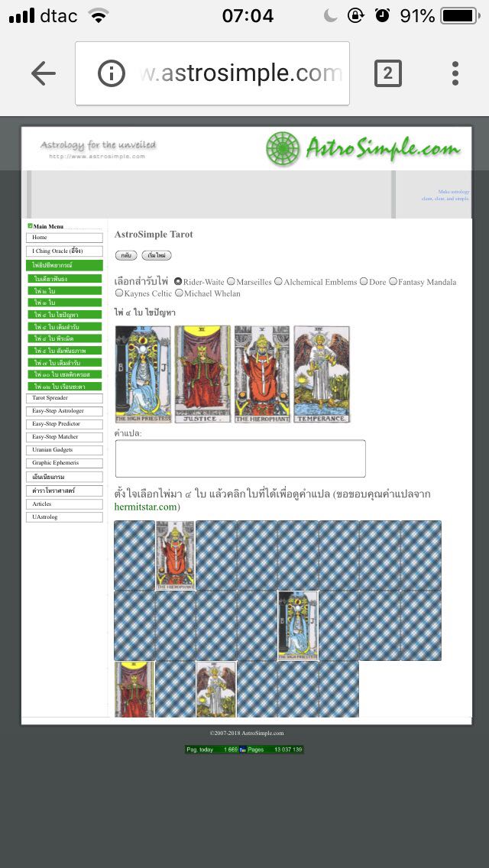Click the revealed Hierophant card in deck grid
Image resolution: width=489 pixels, height=868 pixels.
point(175,555)
